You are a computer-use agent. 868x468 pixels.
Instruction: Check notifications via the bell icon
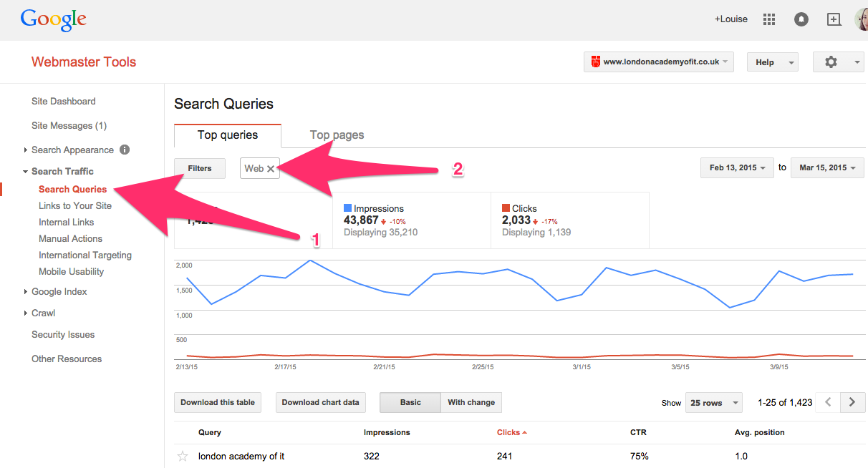801,19
